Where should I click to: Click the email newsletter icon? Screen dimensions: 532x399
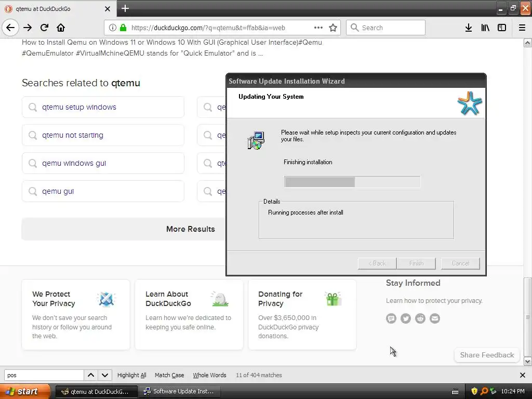point(435,318)
